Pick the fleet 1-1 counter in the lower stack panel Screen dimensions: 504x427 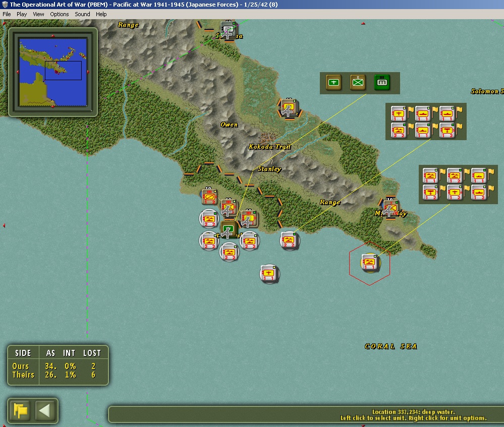click(431, 176)
